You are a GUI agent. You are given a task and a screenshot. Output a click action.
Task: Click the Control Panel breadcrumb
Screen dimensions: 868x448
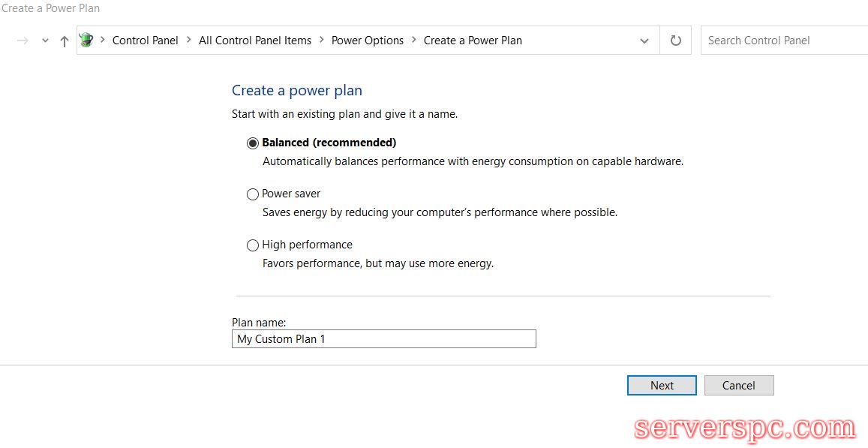click(145, 41)
